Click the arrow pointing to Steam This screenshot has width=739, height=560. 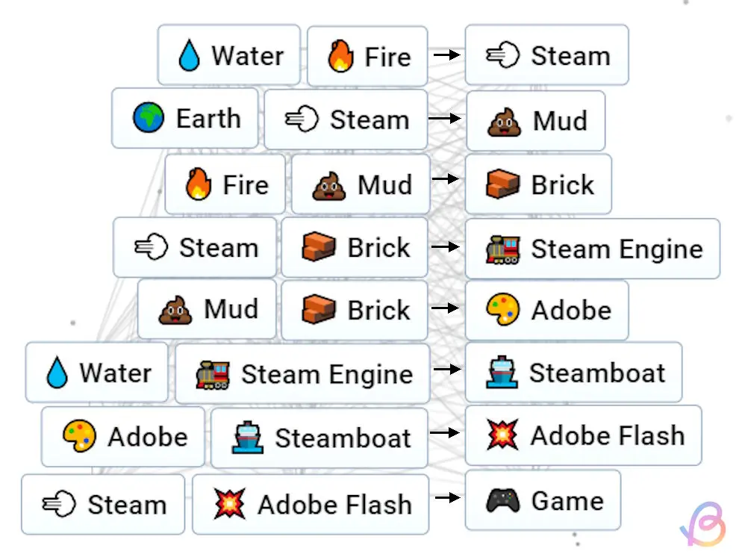[446, 55]
